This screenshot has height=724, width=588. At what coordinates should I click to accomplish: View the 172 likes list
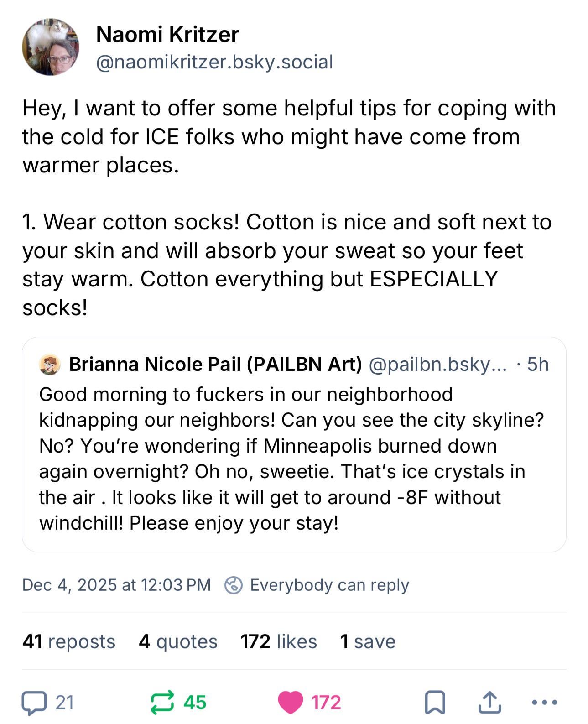tap(279, 641)
